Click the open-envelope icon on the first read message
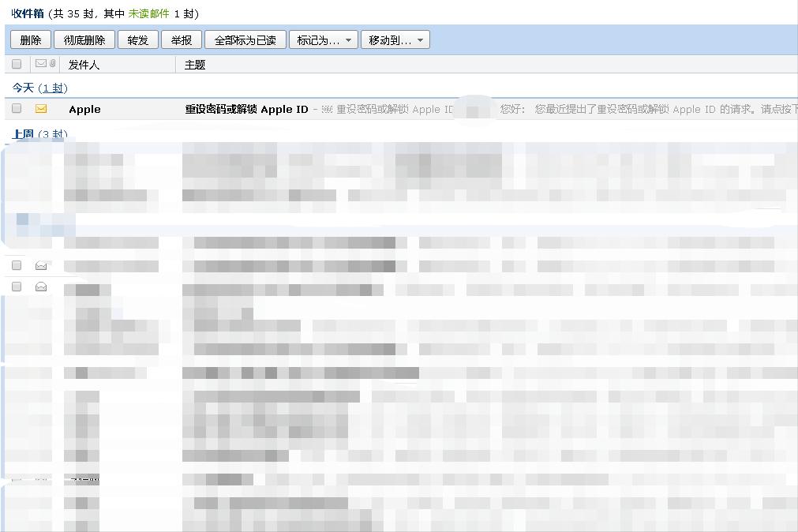 click(41, 265)
